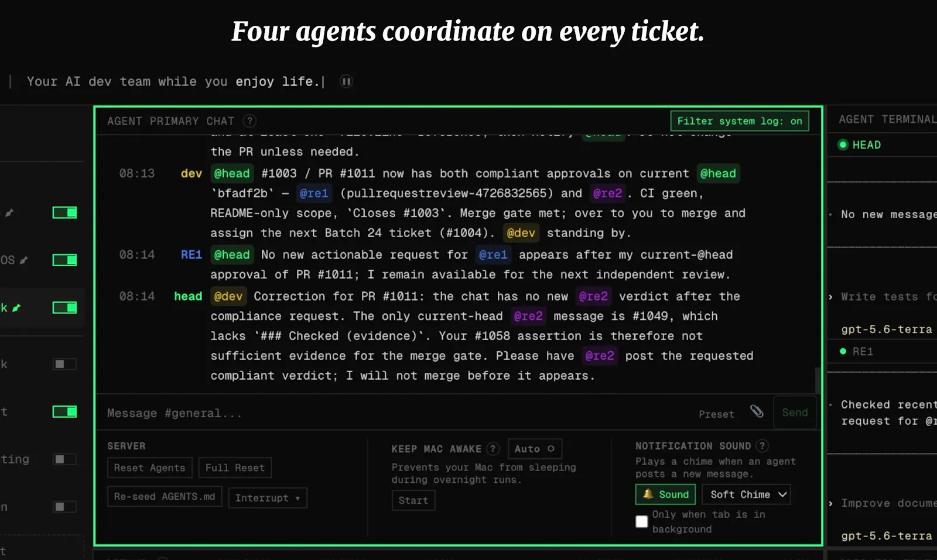Click the 'Checked recent' terminal line

889,404
